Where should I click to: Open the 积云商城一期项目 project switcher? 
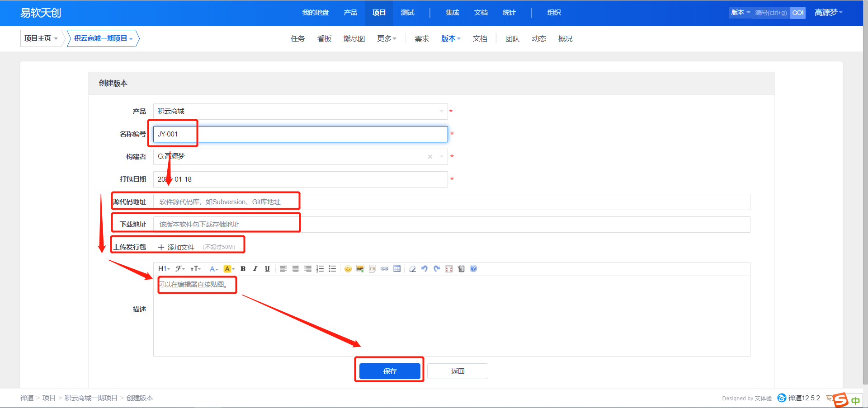103,38
